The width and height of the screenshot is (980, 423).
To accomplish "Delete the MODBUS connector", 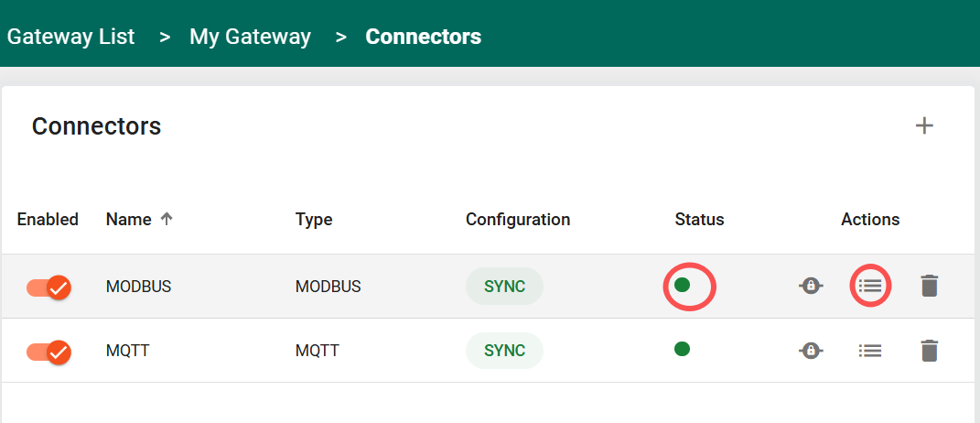I will 929,286.
